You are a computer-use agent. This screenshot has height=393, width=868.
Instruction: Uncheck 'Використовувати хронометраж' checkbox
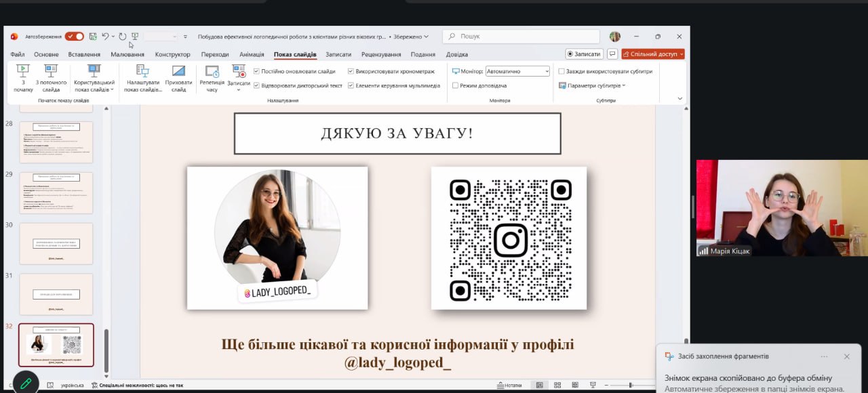tap(351, 71)
